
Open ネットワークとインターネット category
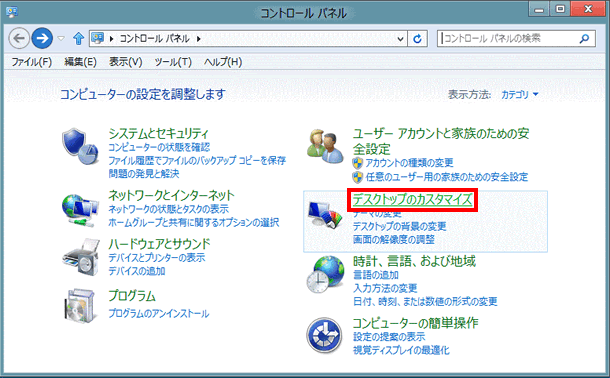pyautogui.click(x=172, y=195)
